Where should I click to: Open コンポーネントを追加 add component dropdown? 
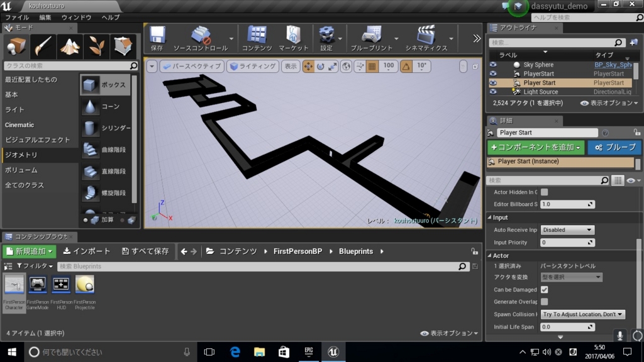[x=536, y=147]
